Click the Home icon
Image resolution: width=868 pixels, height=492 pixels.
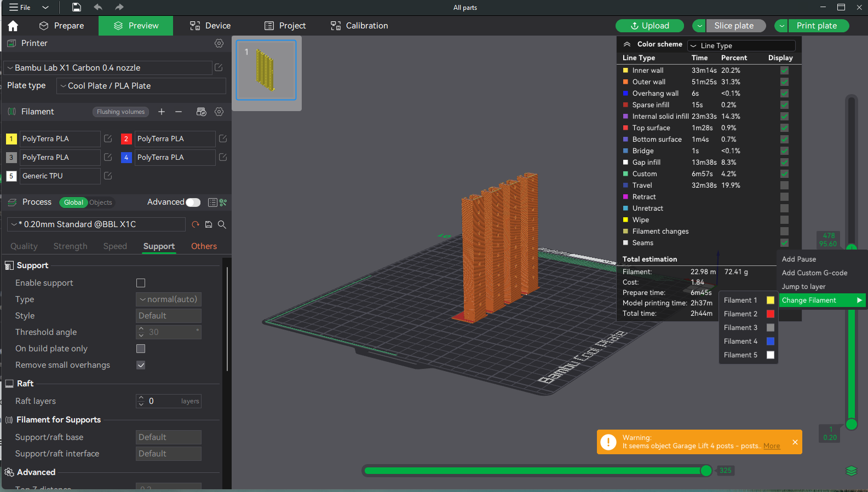pyautogui.click(x=13, y=26)
